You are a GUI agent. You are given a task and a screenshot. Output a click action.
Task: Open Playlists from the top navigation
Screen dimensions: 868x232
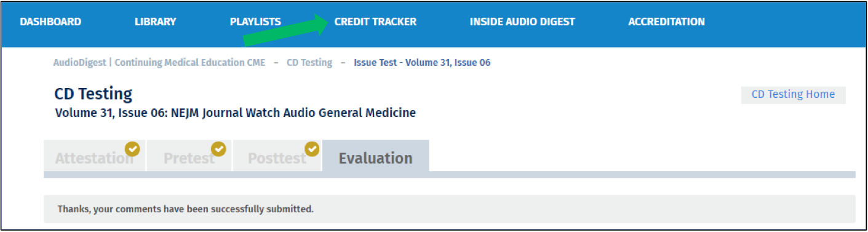click(255, 22)
